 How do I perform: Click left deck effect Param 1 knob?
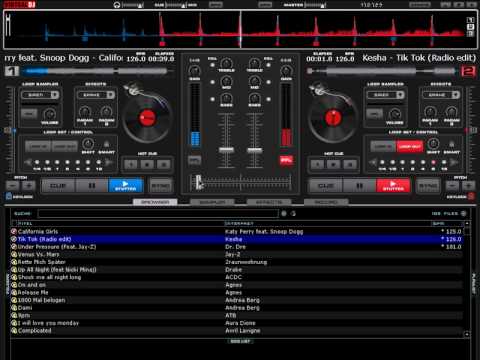click(85, 112)
